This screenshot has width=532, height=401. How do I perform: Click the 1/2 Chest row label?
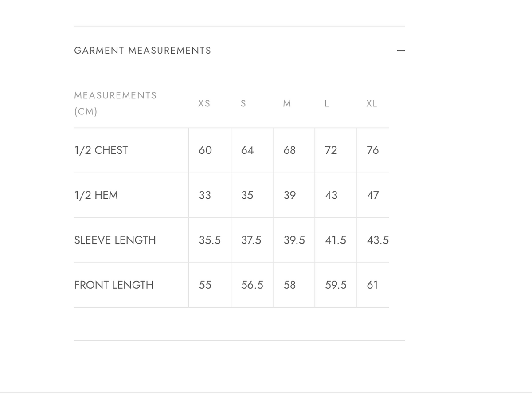[101, 150]
